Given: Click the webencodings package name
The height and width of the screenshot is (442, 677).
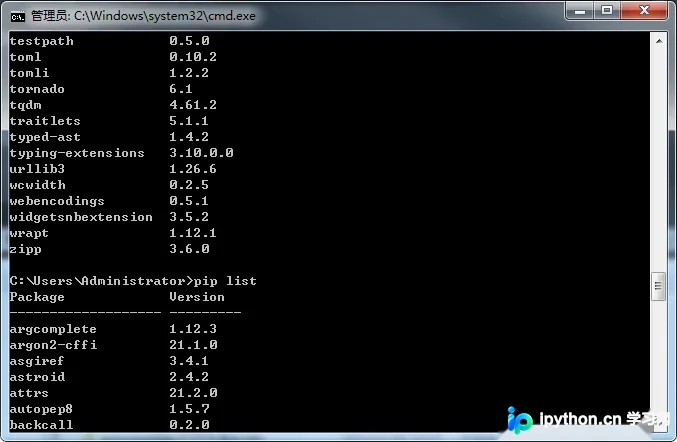Looking at the screenshot, I should pyautogui.click(x=57, y=201).
